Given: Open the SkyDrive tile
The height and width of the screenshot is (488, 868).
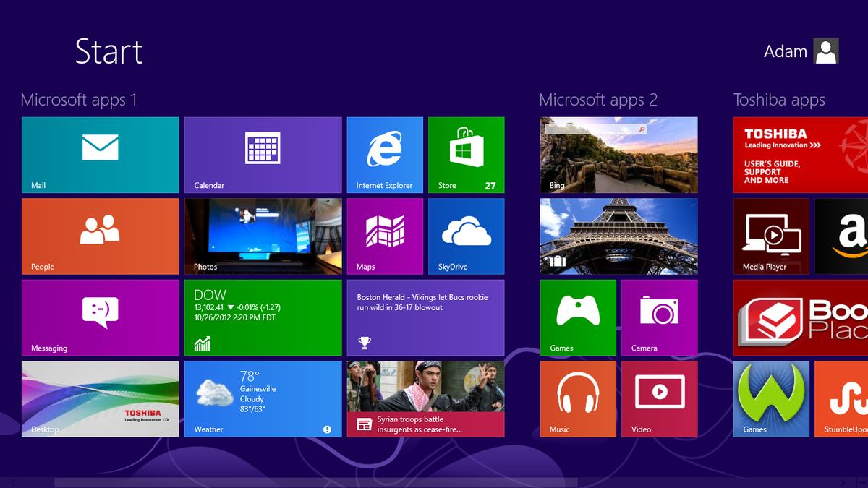Looking at the screenshot, I should [467, 236].
